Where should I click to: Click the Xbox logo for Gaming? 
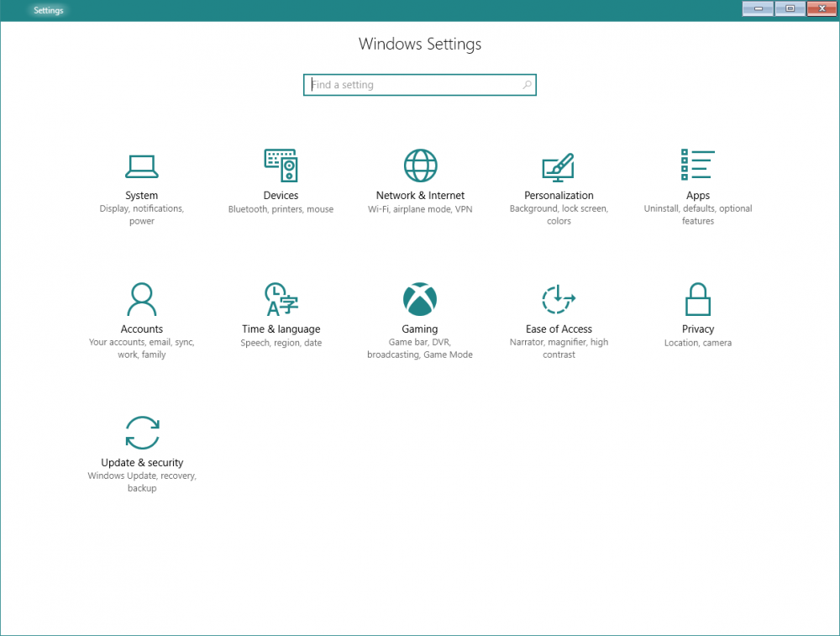coord(420,299)
